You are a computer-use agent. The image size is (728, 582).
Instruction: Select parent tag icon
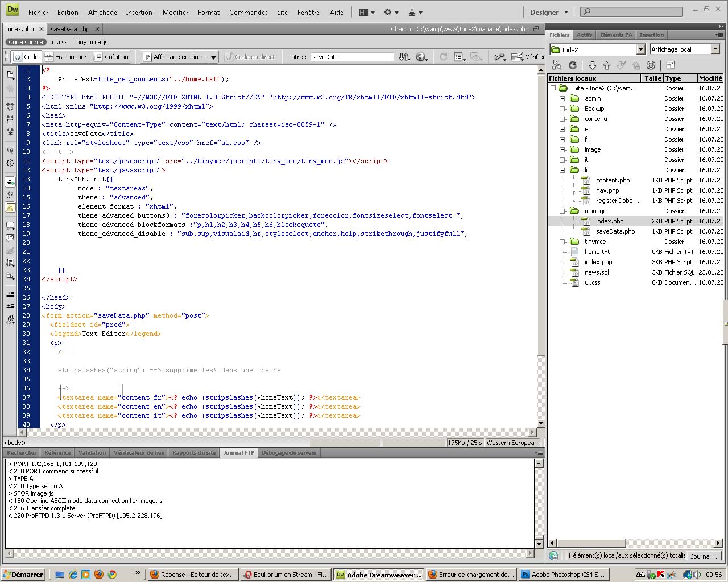[10, 151]
